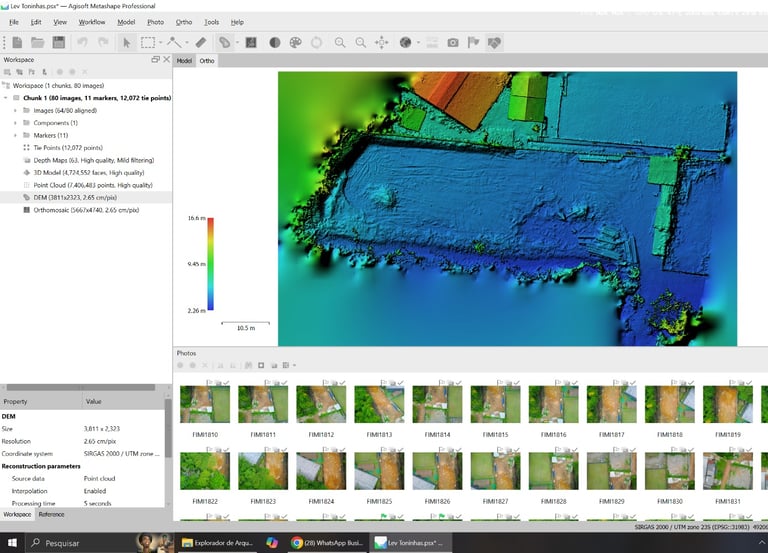The height and width of the screenshot is (553, 768).
Task: Toggle the Show Shapes toolbar icon
Action: 494,43
